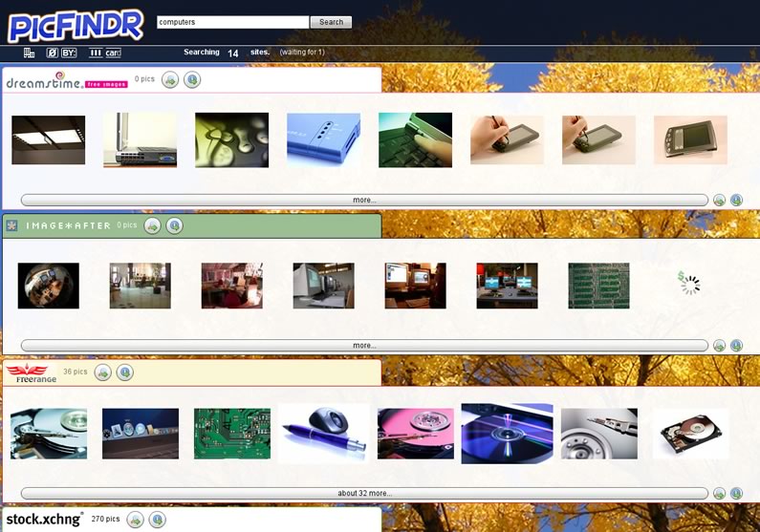
Task: Toggle the Ø license filter
Action: point(52,53)
